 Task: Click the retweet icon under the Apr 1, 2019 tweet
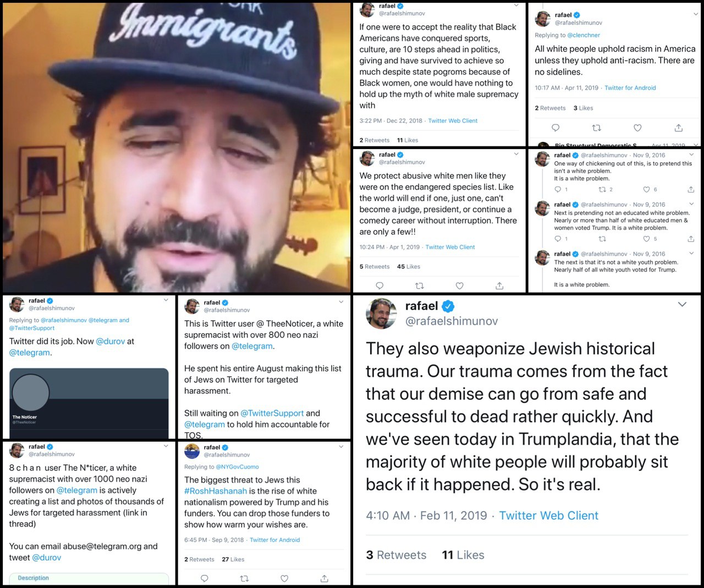[420, 285]
